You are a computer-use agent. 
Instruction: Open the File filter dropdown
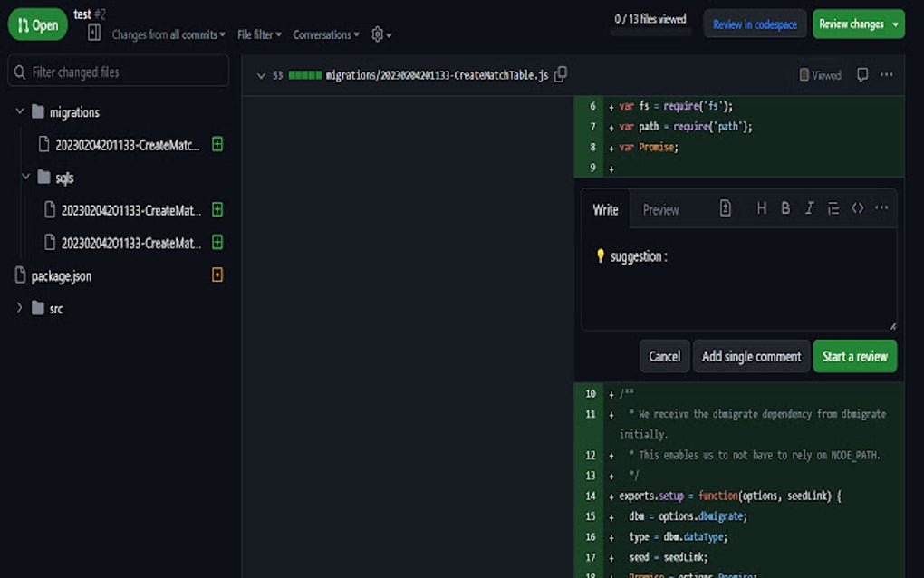point(259,34)
